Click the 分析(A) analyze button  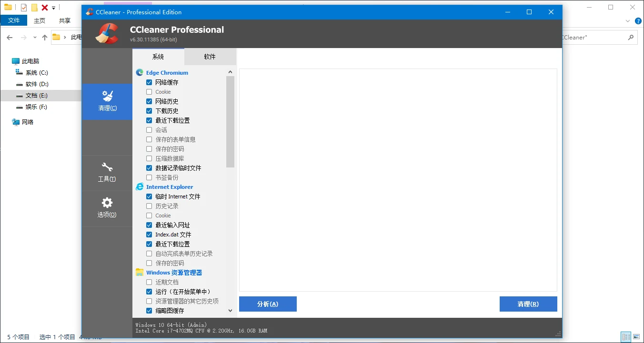(x=268, y=304)
